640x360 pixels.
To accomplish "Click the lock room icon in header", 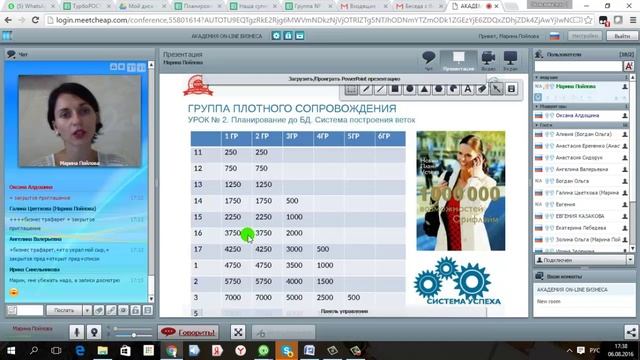I will 288,36.
